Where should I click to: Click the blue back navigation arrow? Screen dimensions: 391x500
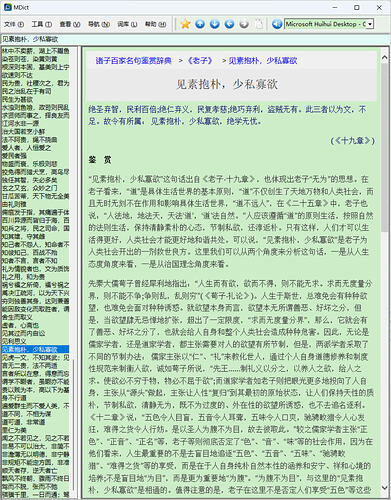pyautogui.click(x=229, y=24)
